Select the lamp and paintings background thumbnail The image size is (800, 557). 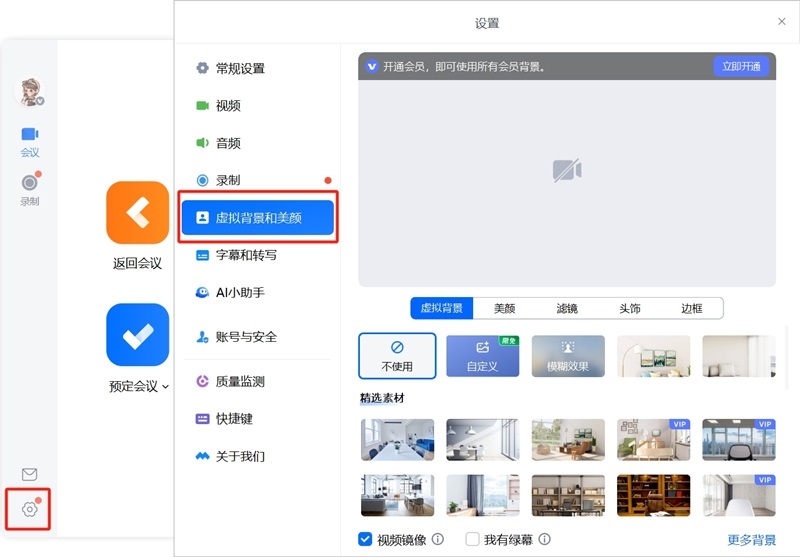(654, 356)
